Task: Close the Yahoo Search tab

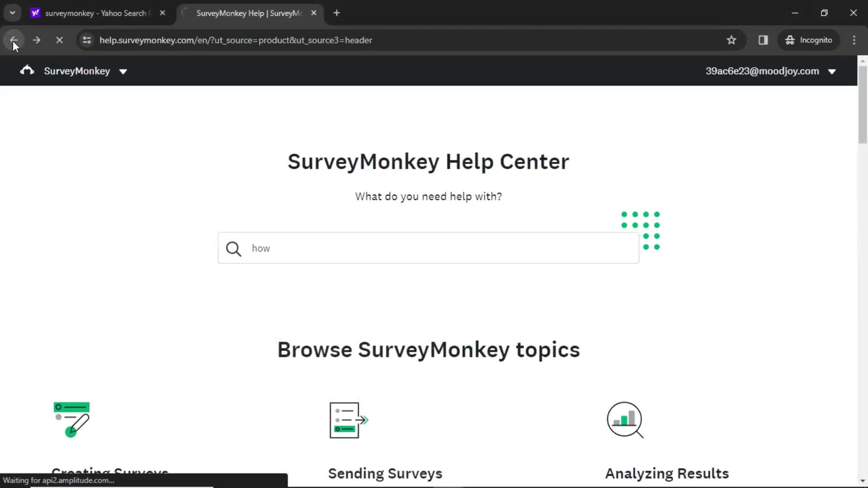Action: pyautogui.click(x=162, y=13)
